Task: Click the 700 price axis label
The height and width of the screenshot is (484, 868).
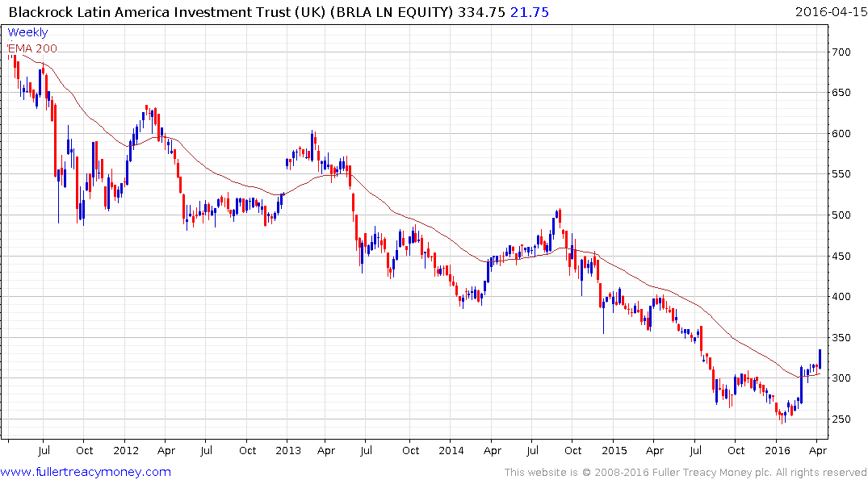Action: click(x=841, y=52)
